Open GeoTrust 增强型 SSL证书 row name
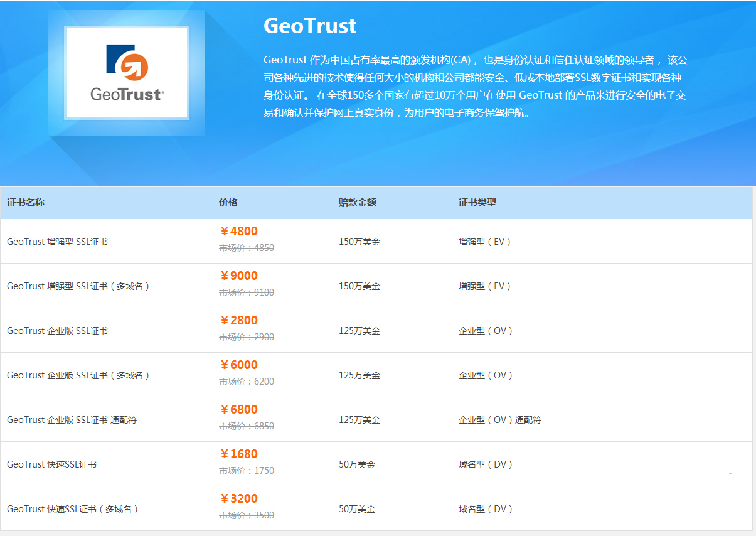 pyautogui.click(x=58, y=242)
